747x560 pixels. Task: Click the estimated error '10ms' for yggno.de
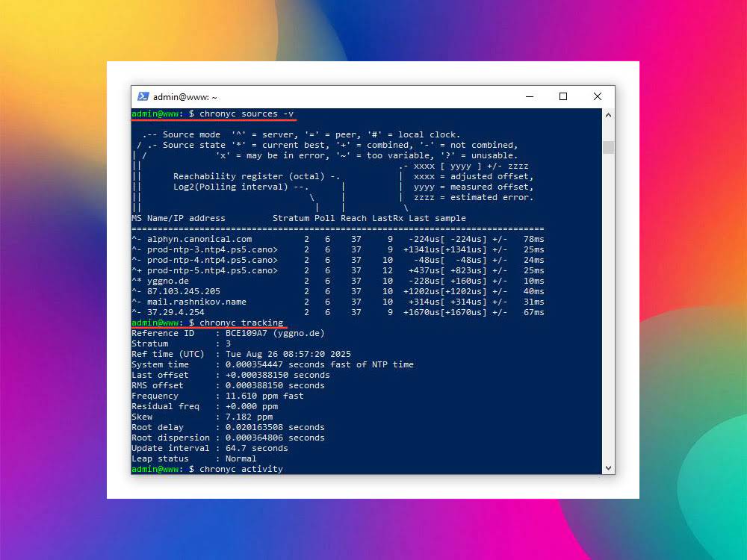(533, 281)
